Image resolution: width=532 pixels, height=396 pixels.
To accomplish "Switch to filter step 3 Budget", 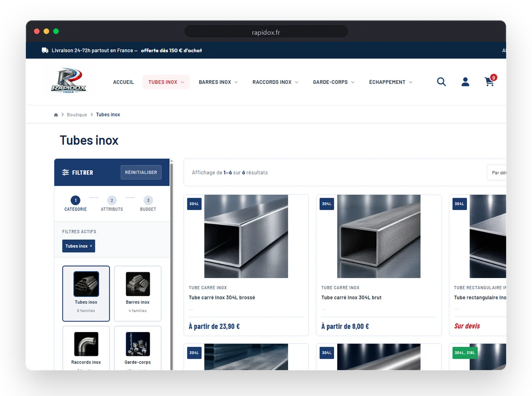I will point(148,204).
